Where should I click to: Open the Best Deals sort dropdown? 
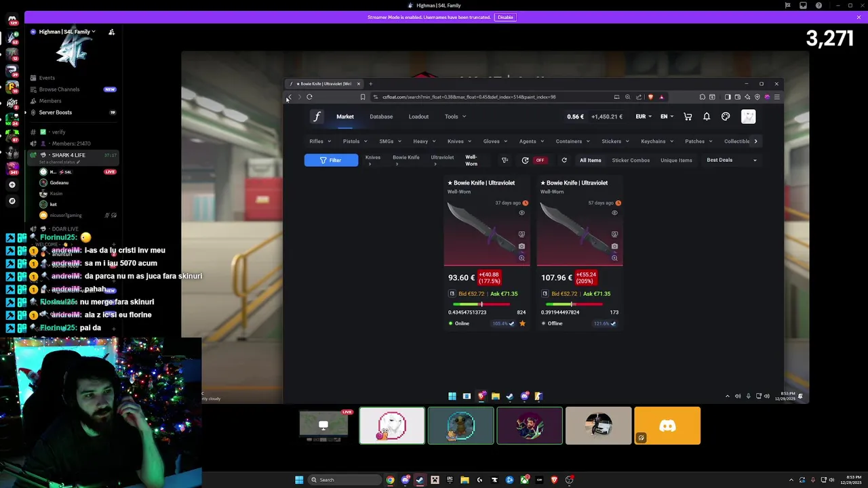[732, 160]
